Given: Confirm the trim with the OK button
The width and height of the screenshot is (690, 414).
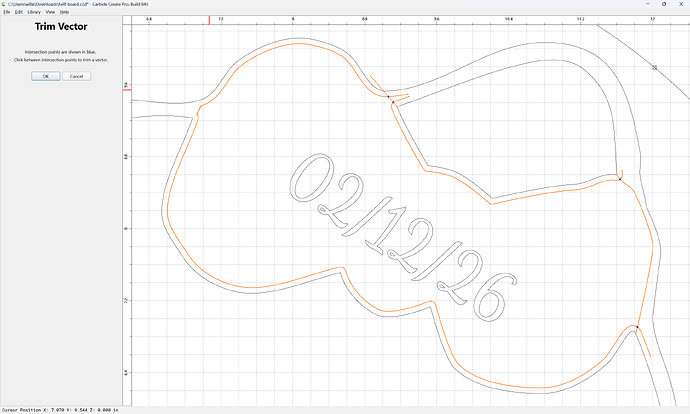Looking at the screenshot, I should (x=46, y=76).
